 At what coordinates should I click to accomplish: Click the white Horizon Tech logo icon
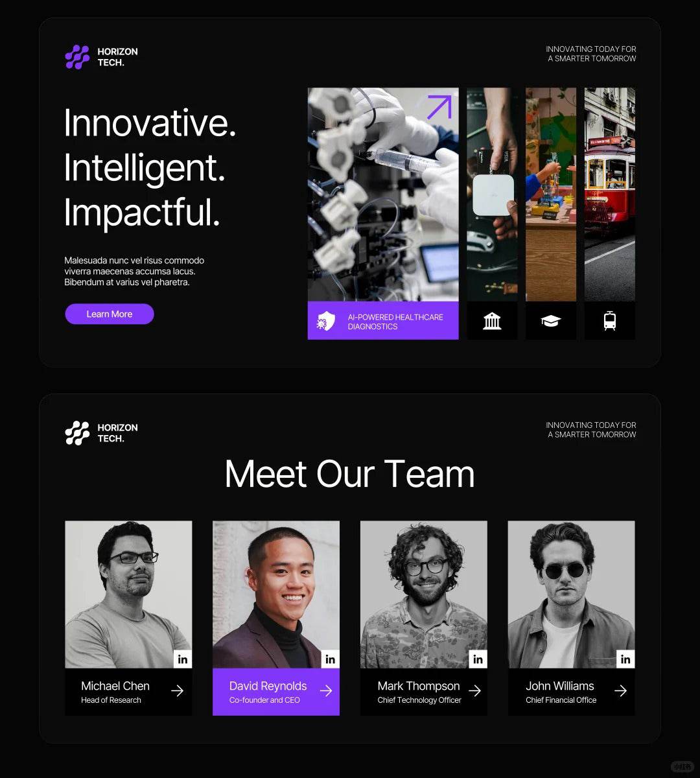click(x=77, y=433)
